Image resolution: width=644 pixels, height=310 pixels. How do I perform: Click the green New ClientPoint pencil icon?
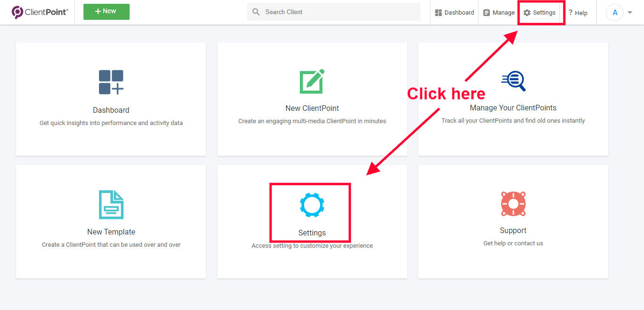pos(312,82)
